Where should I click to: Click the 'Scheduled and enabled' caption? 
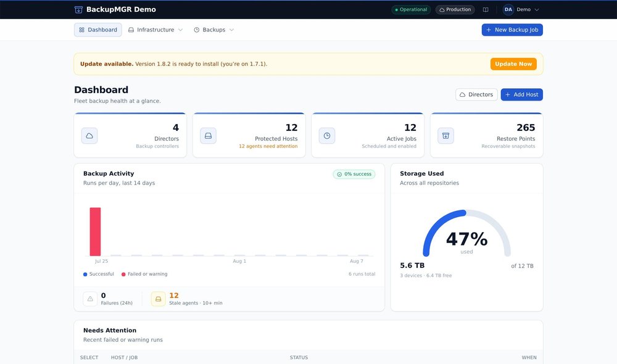click(x=389, y=146)
